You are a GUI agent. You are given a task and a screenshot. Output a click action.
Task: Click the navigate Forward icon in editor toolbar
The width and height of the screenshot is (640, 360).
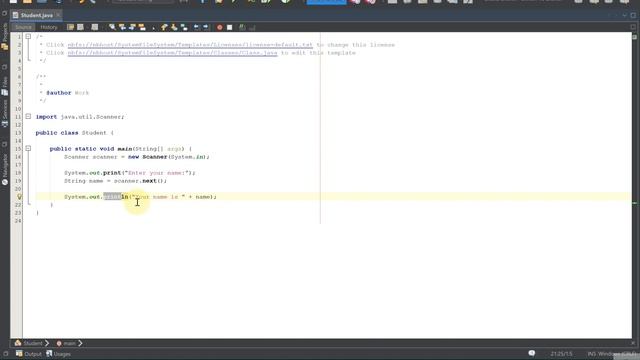coord(95,27)
